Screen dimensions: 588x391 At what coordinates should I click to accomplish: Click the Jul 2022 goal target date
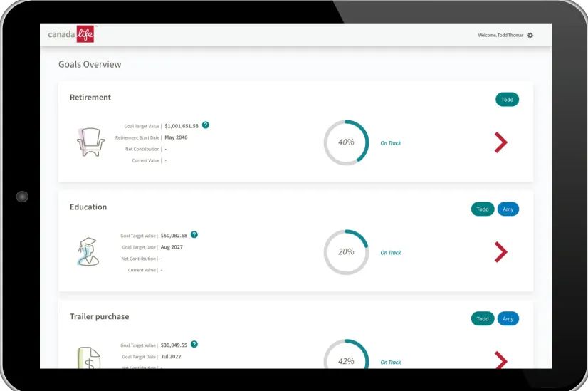171,357
